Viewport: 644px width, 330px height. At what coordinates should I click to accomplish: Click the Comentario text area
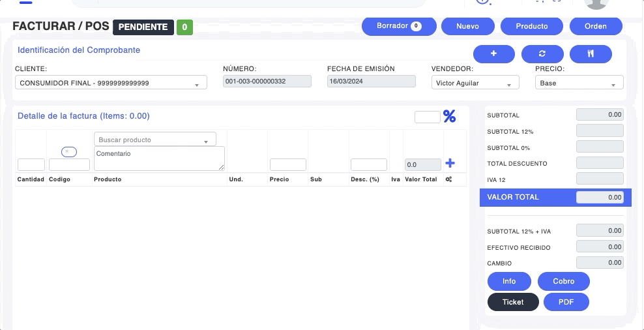coord(159,158)
